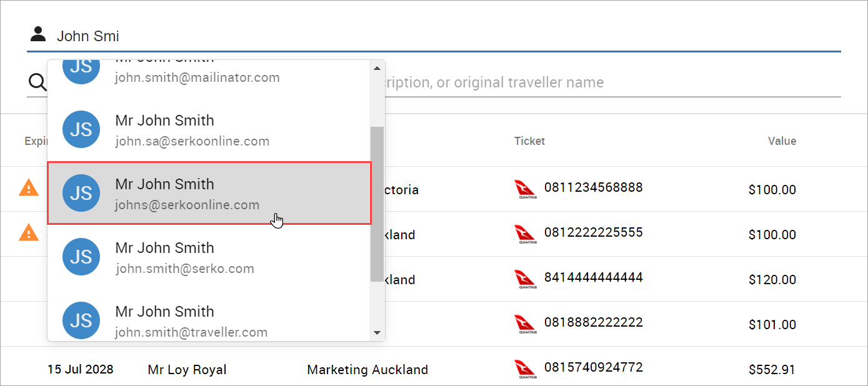Click the JS avatar for john.smith@traveller.com

tap(81, 320)
